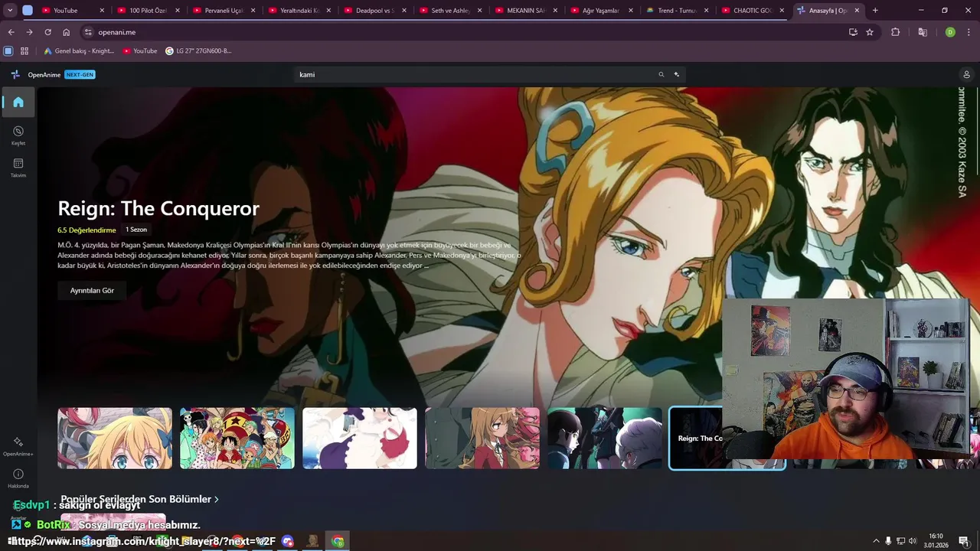This screenshot has width=980, height=551.
Task: Switch to the 'Trend - Turnuv' tab
Action: 677,11
